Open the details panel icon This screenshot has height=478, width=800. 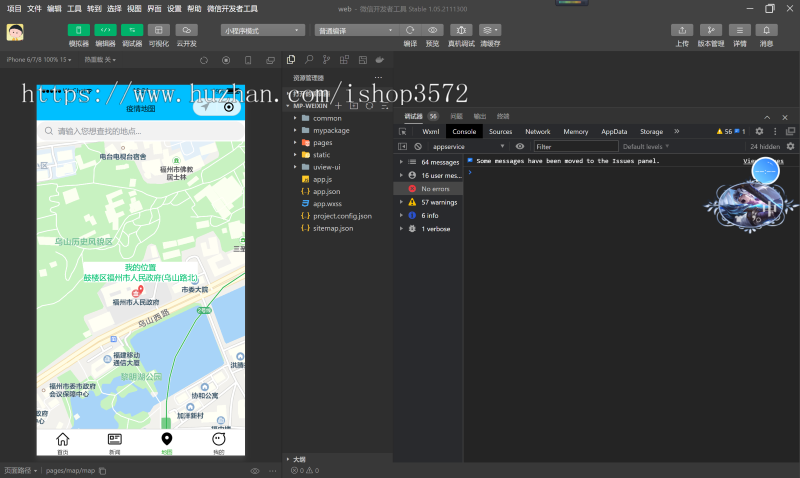pos(740,30)
